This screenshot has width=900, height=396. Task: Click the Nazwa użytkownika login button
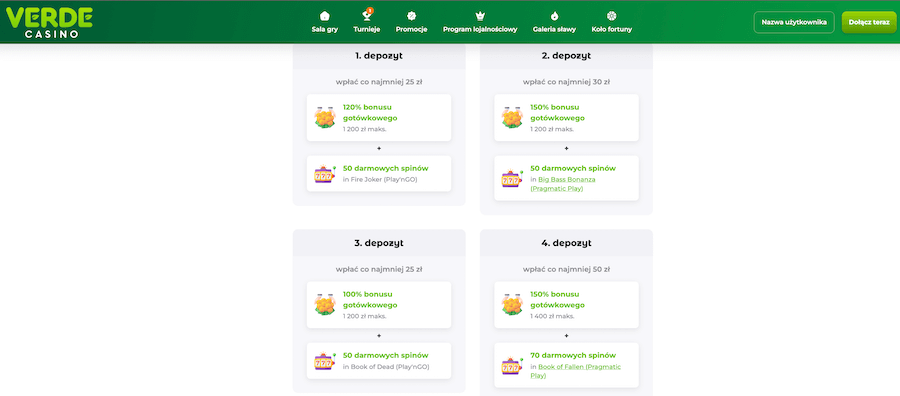coord(794,22)
